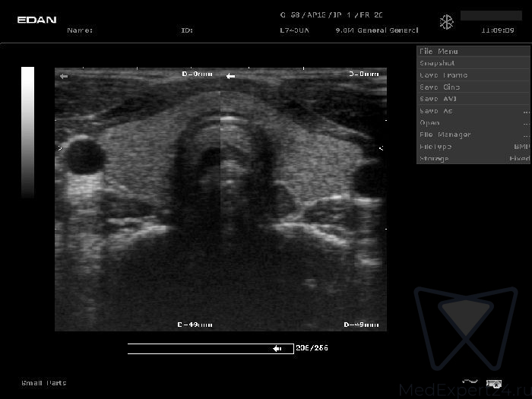Click the freeze snowflake icon
Image resolution: width=532 pixels, height=399 pixels.
coord(446,23)
